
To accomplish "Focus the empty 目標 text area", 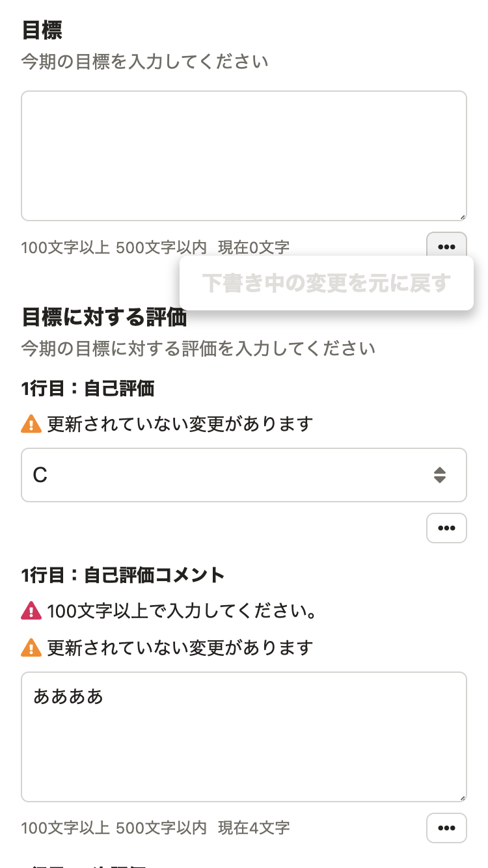I will (x=244, y=156).
